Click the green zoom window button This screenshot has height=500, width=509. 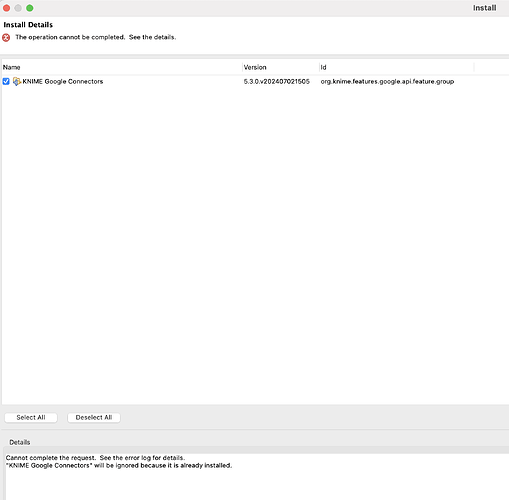[30, 8]
